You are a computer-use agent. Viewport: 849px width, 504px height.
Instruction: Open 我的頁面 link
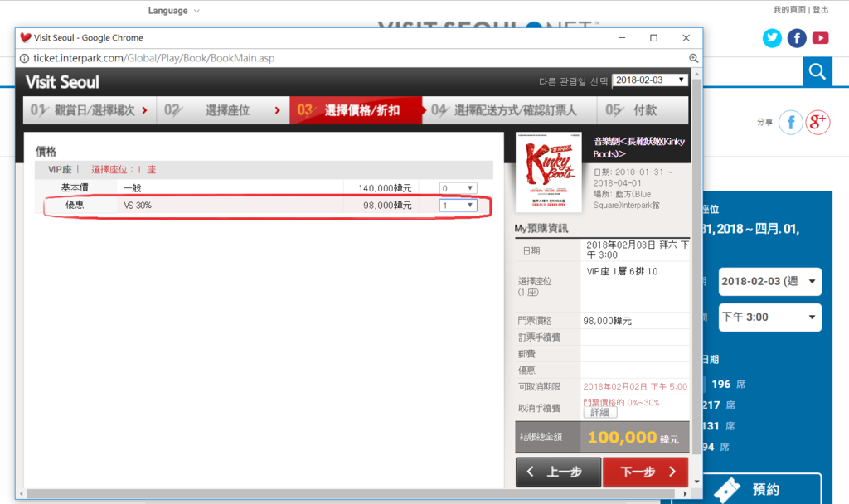[x=789, y=10]
